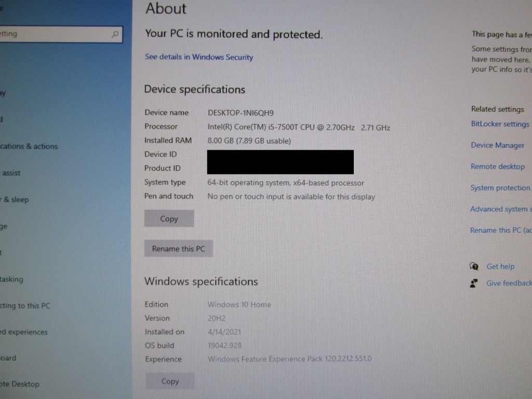The image size is (532, 399).
Task: Open System protection link
Action: (500, 188)
